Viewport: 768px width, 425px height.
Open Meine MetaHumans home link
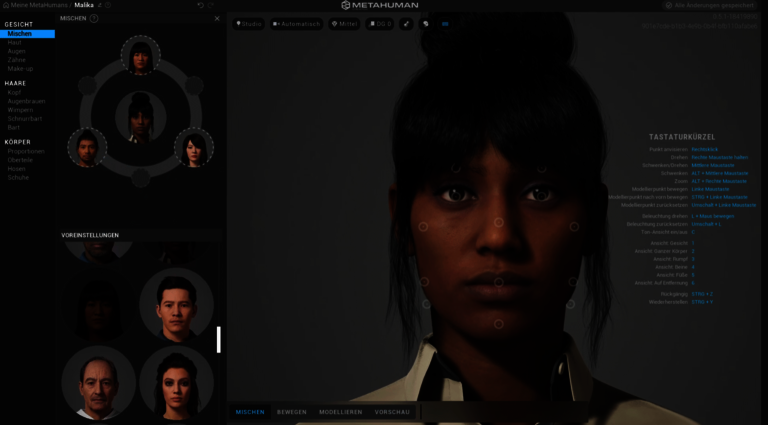click(35, 5)
